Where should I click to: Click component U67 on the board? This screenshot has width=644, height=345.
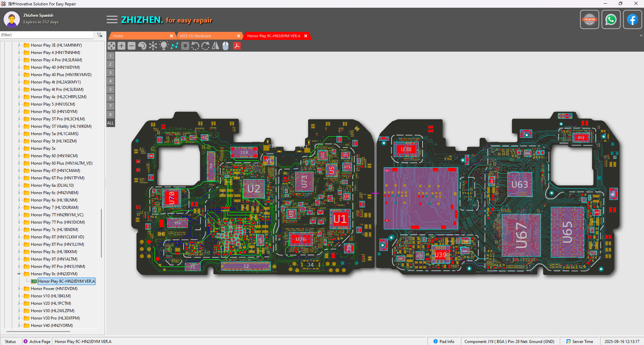pyautogui.click(x=521, y=235)
